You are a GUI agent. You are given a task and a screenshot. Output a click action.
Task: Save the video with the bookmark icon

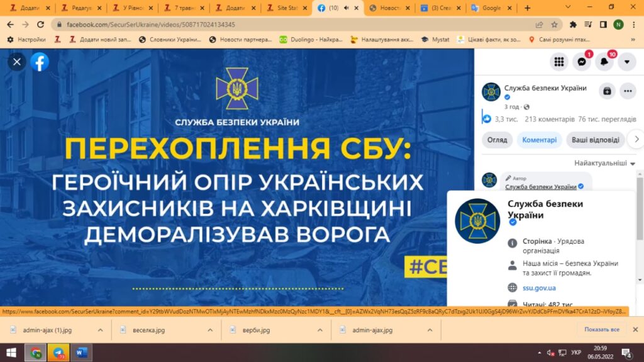[607, 91]
